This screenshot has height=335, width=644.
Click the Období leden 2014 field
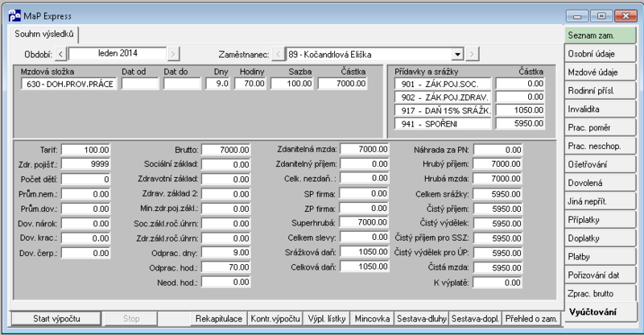pos(118,53)
